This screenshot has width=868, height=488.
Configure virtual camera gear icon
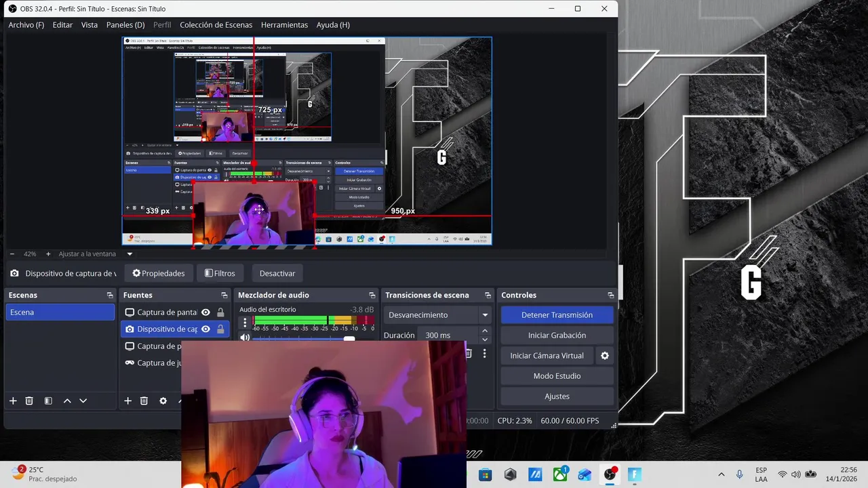pos(605,355)
